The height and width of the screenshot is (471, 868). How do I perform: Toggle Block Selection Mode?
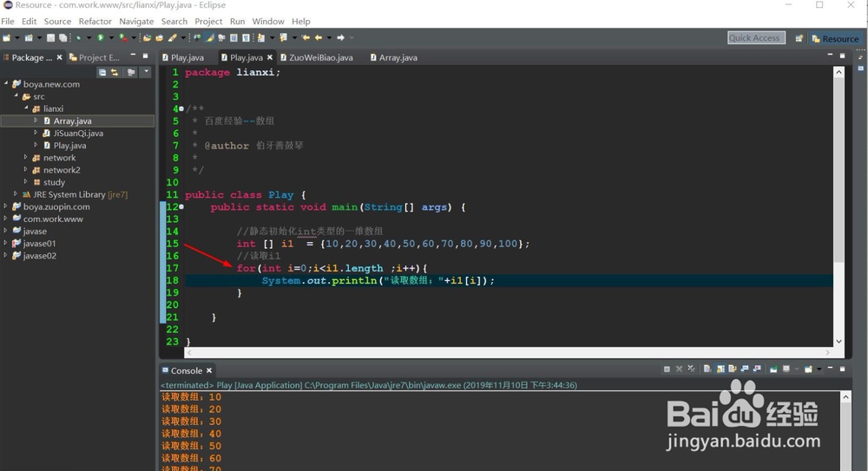pyautogui.click(x=233, y=38)
